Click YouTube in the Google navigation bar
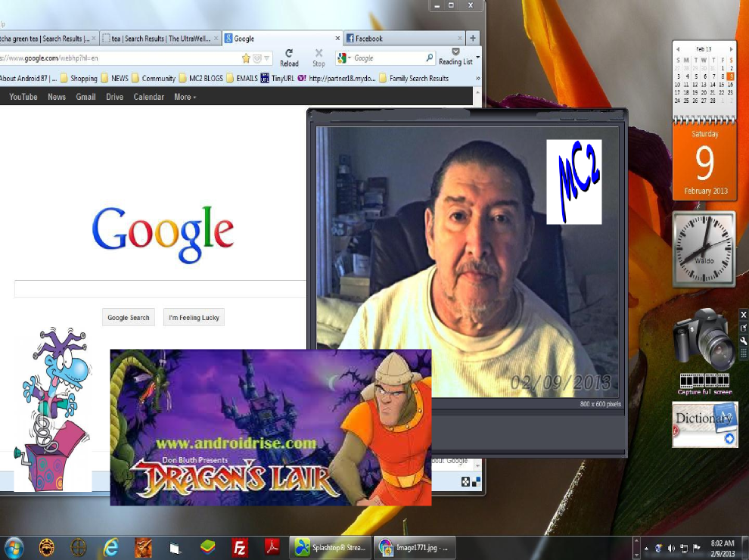The image size is (749, 560). [23, 97]
